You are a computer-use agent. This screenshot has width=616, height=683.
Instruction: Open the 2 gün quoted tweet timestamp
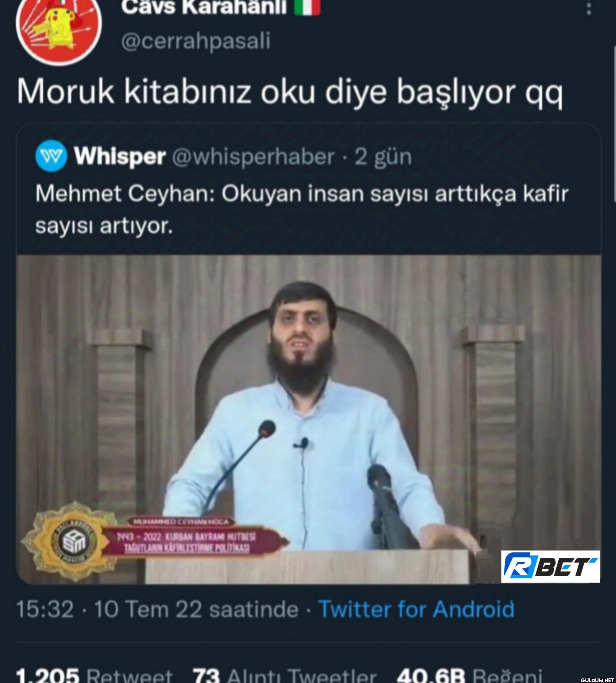[383, 157]
